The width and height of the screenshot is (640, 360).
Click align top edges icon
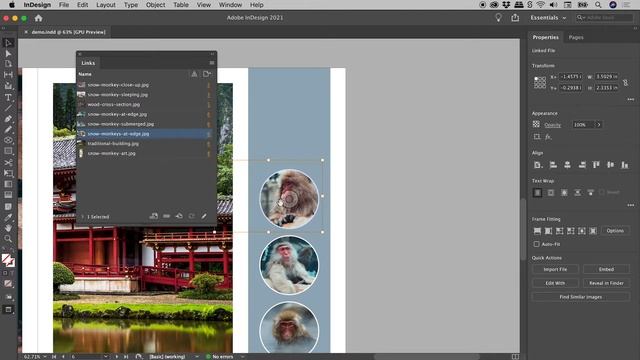596,165
